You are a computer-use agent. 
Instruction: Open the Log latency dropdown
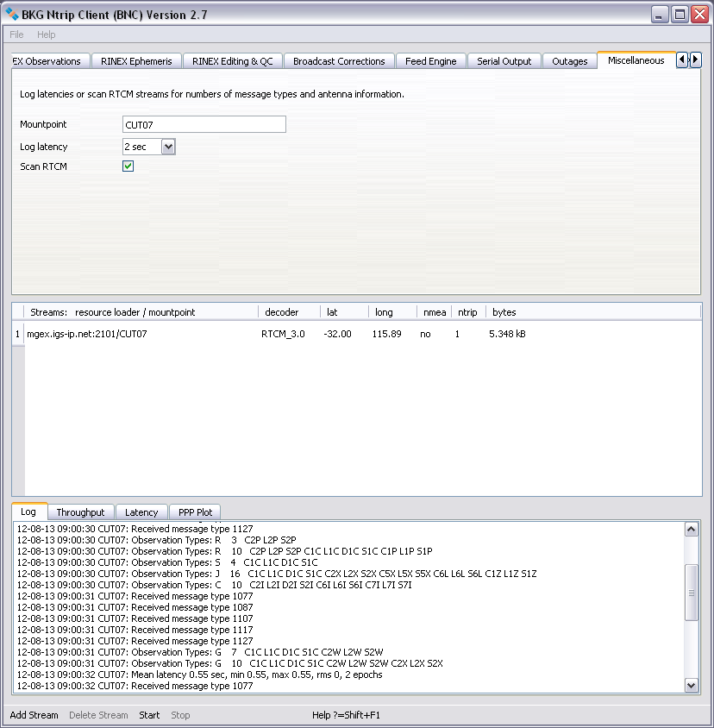[x=168, y=147]
